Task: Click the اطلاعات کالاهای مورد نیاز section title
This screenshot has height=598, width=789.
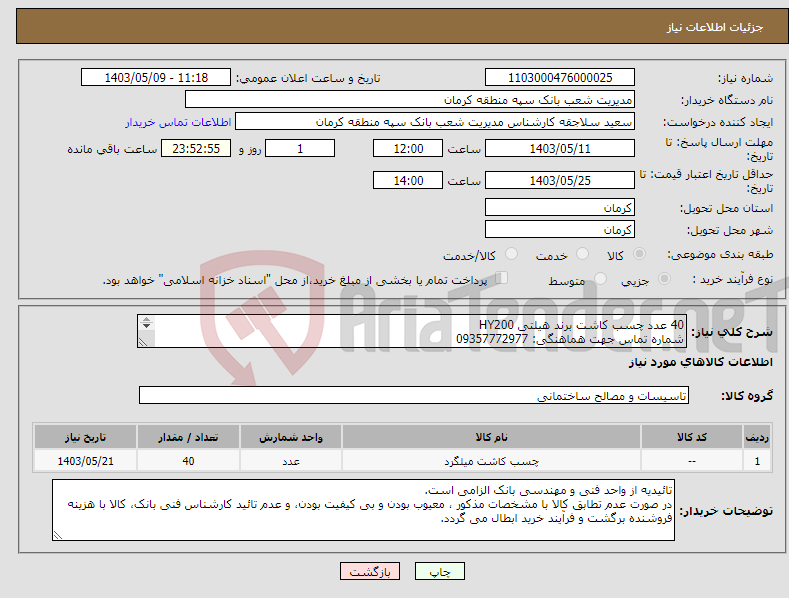Action: 700,362
